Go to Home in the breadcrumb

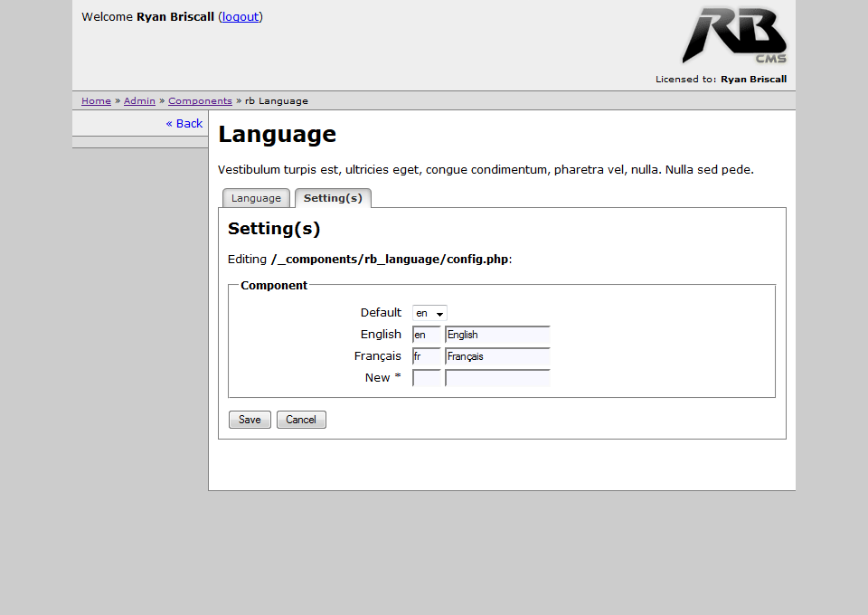(96, 101)
